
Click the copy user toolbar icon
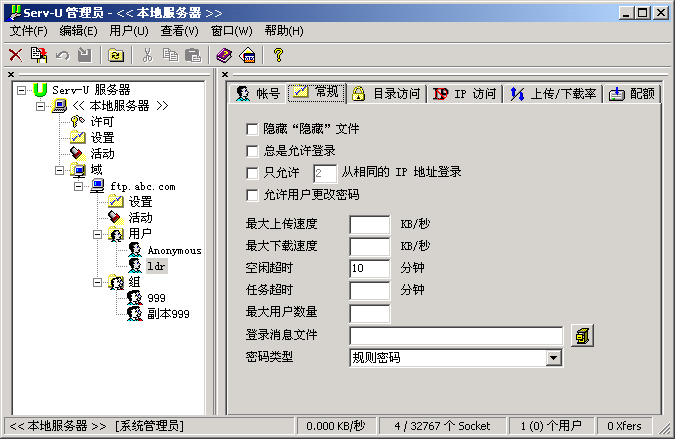point(39,55)
